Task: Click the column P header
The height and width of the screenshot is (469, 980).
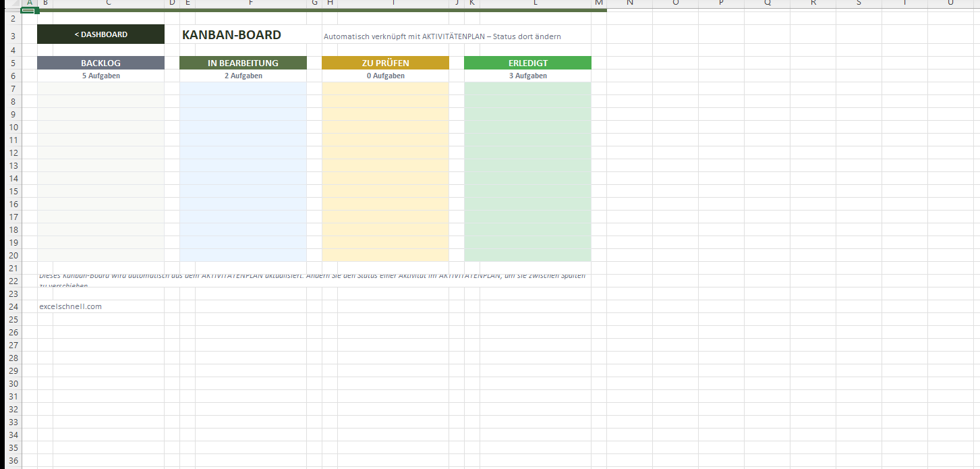Action: pyautogui.click(x=721, y=3)
